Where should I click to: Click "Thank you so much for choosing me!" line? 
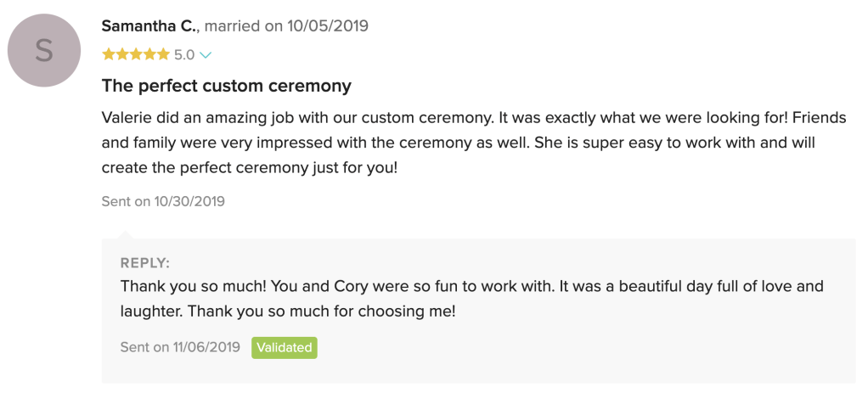point(288,311)
